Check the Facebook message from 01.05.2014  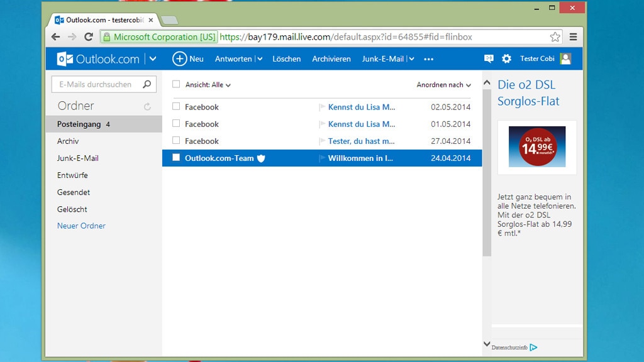pyautogui.click(x=176, y=123)
